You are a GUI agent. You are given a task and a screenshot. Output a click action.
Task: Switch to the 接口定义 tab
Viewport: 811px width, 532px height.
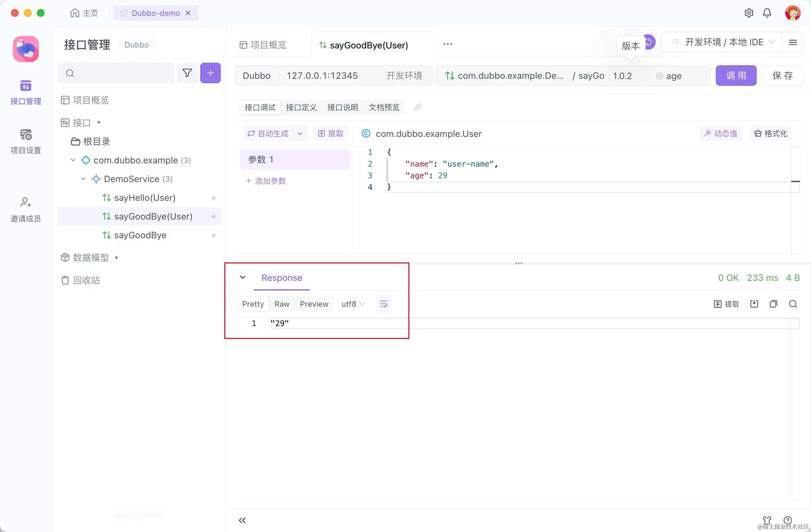click(x=301, y=107)
